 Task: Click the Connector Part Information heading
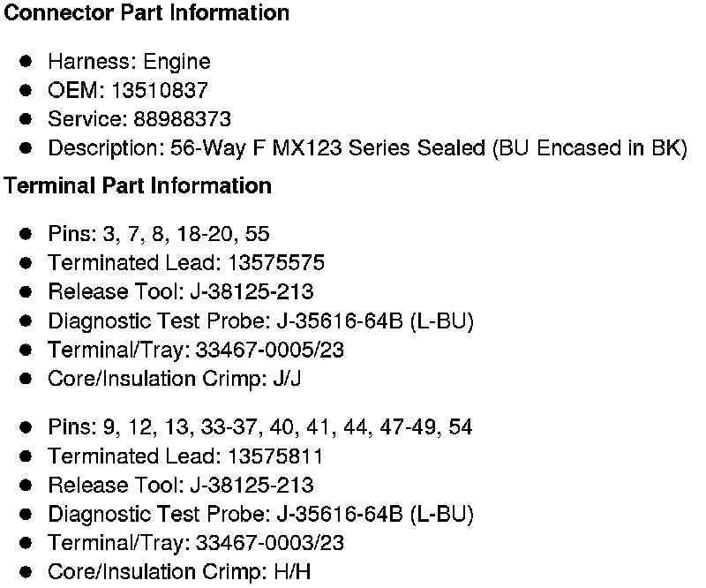pos(146,13)
